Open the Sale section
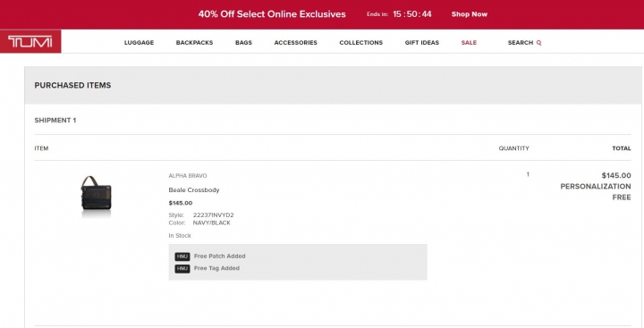The image size is (644, 328). coord(469,43)
